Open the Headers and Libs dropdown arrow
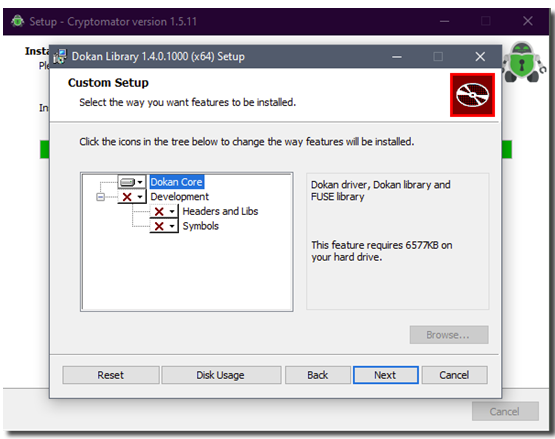Viewport: 555px width, 439px height. tap(172, 211)
